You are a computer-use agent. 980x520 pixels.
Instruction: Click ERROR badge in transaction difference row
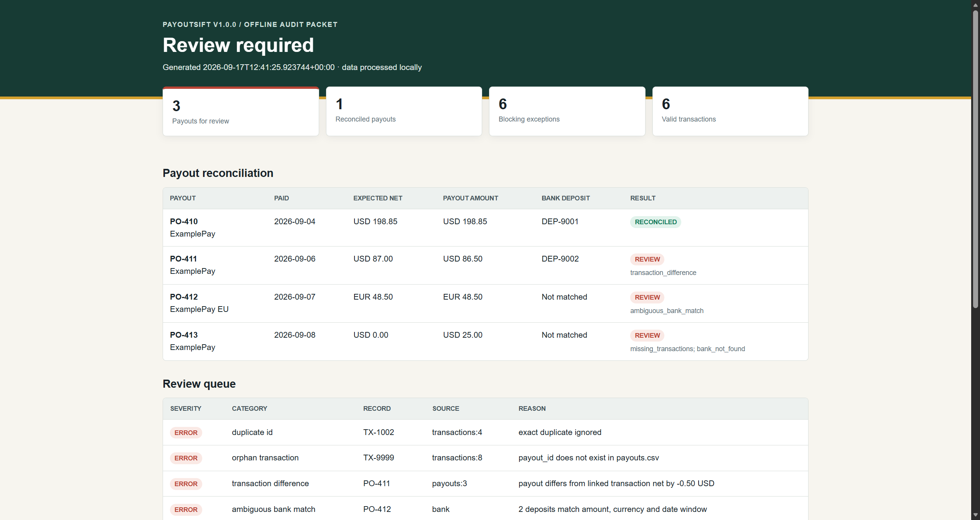186,484
